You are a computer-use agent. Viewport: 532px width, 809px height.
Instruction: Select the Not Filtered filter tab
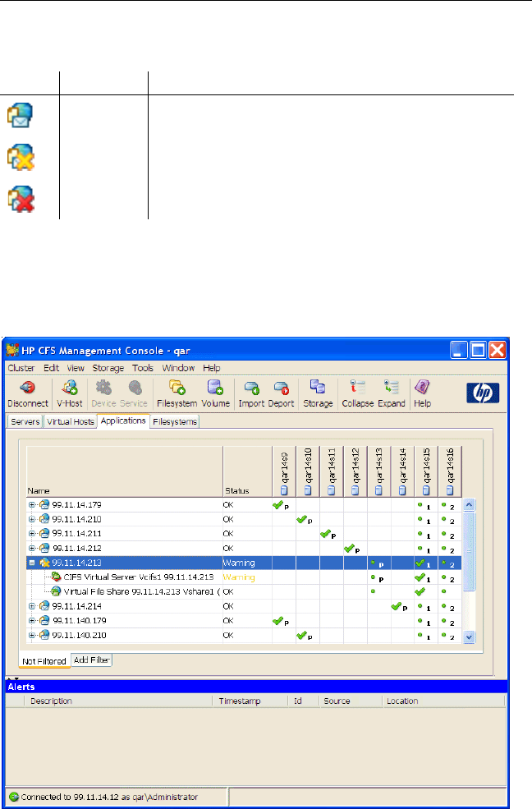point(44,661)
